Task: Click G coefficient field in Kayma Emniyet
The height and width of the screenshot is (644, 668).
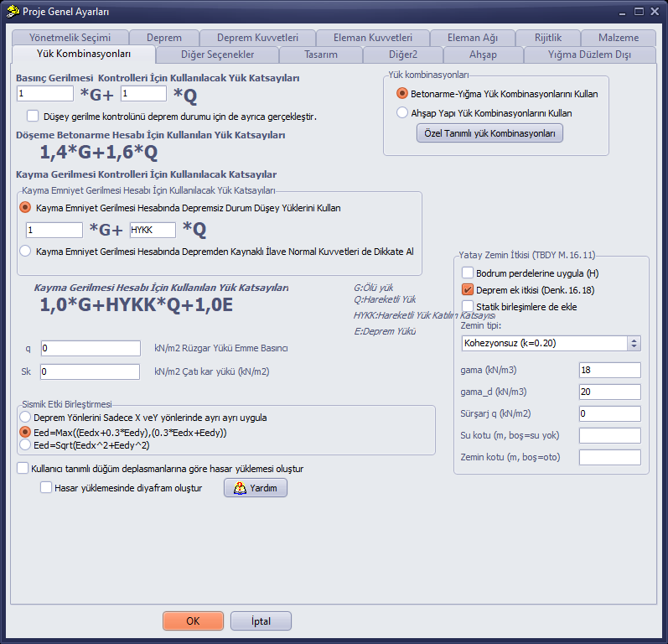Action: [54, 230]
